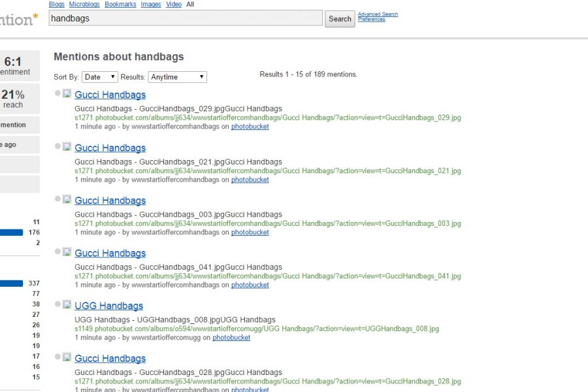Click Results 1 - 15 of 189 mentions text

pyautogui.click(x=308, y=74)
